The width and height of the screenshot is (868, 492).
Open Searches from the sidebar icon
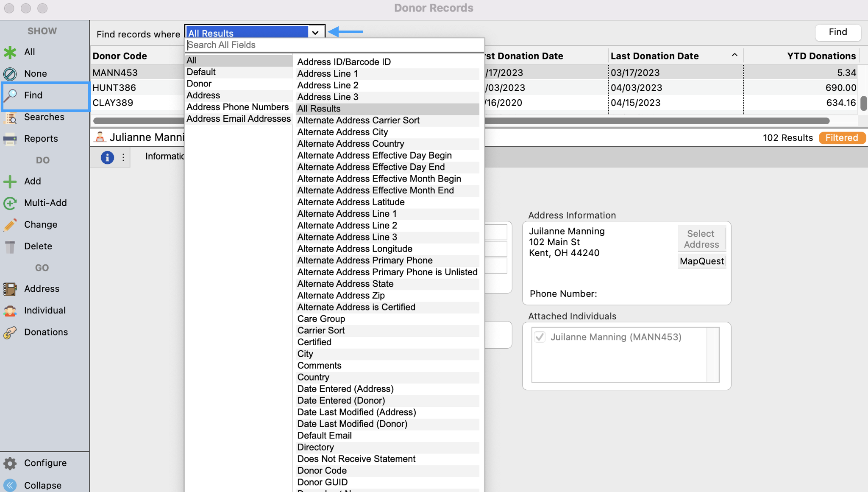click(x=10, y=117)
